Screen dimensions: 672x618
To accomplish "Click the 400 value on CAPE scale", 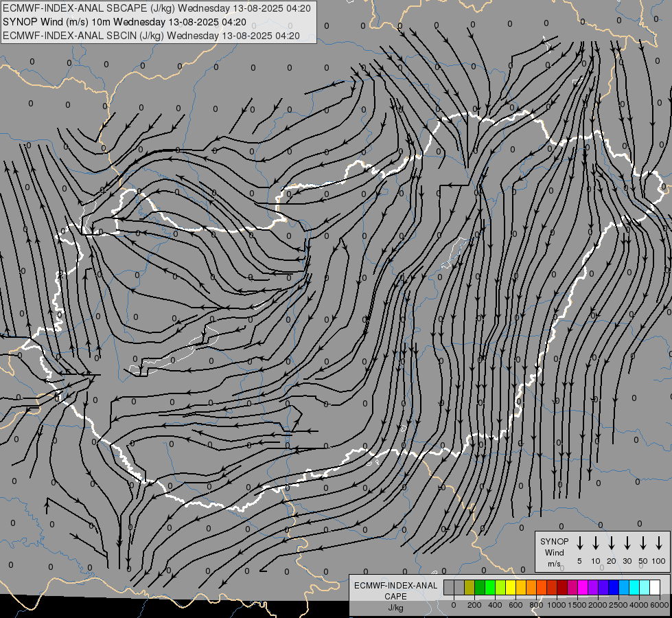I will tap(495, 605).
